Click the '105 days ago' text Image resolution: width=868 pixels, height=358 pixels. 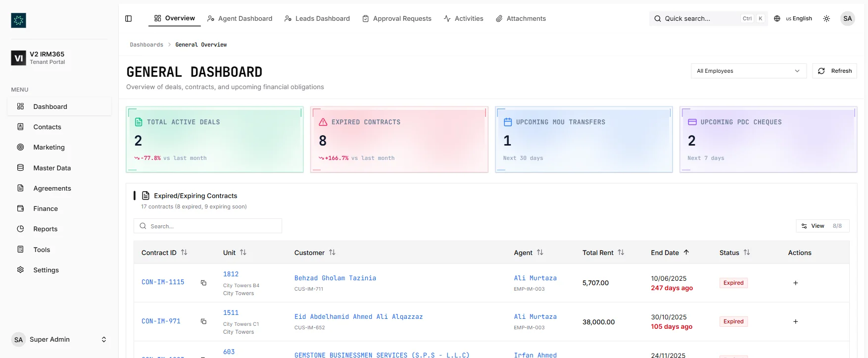pos(672,326)
